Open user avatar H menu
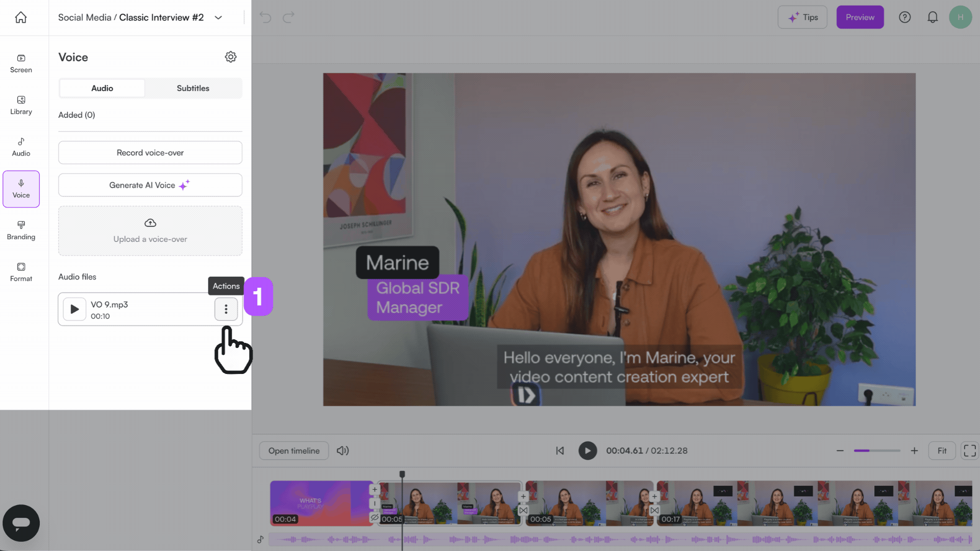 960,17
